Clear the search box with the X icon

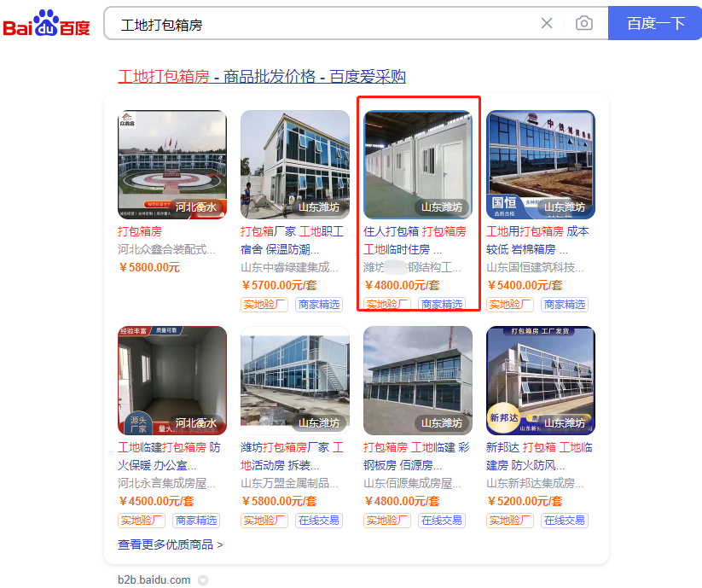tap(547, 23)
